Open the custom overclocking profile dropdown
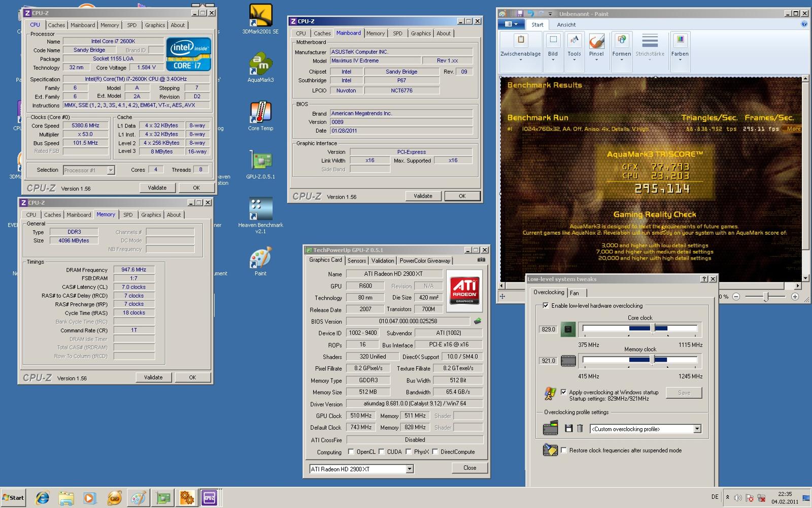 click(697, 429)
